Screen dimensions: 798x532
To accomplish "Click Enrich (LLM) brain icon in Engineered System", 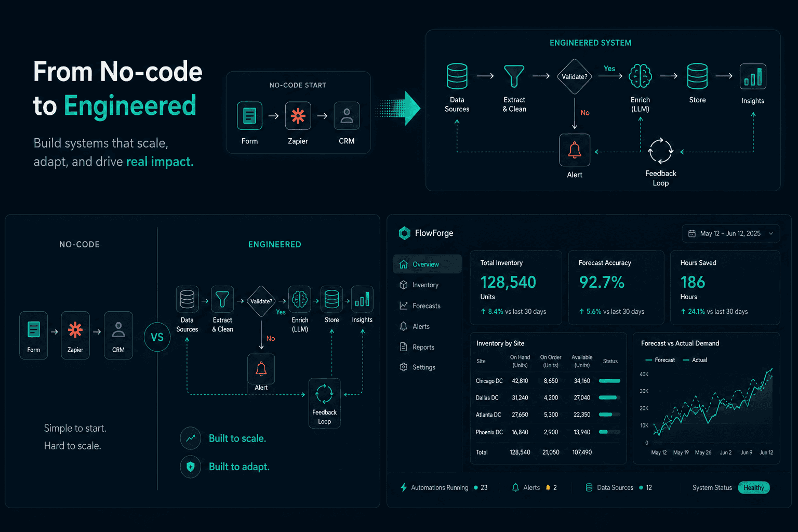I will coord(640,76).
